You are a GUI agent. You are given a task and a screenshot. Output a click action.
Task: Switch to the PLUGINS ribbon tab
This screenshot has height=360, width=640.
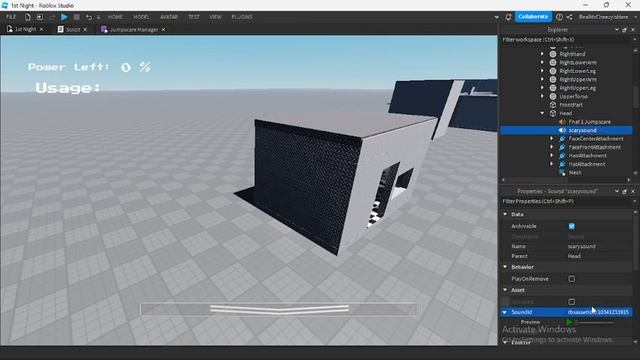click(x=242, y=17)
